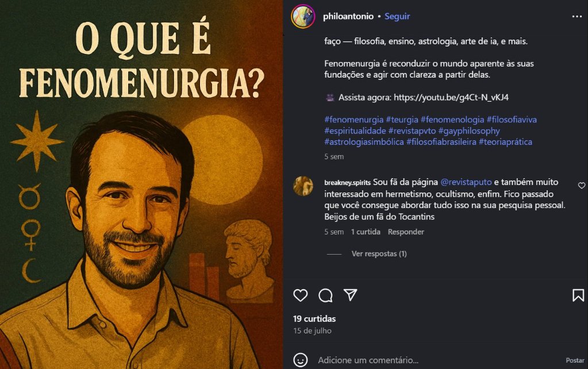Open the #fenomenurgia hashtag
This screenshot has height=369, width=588.
(x=353, y=120)
